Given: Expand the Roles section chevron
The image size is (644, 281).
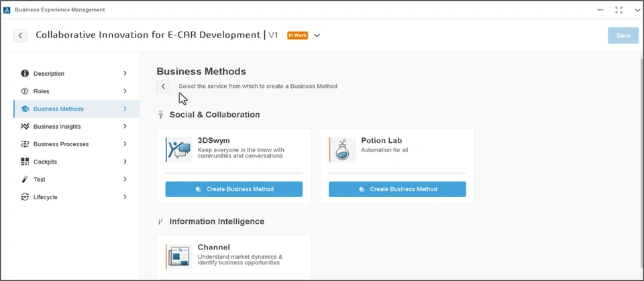Looking at the screenshot, I should (x=125, y=91).
